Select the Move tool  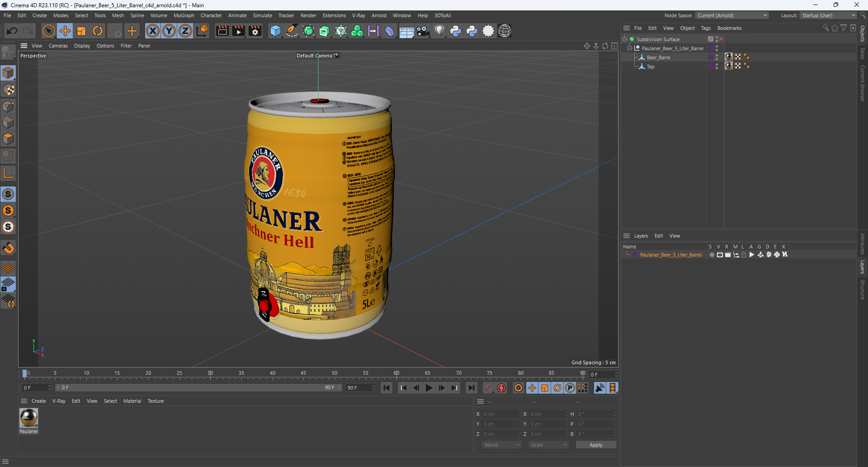tap(65, 31)
